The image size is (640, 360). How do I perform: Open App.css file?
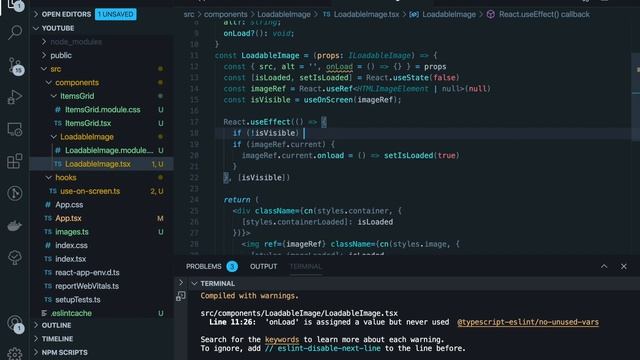pos(69,204)
